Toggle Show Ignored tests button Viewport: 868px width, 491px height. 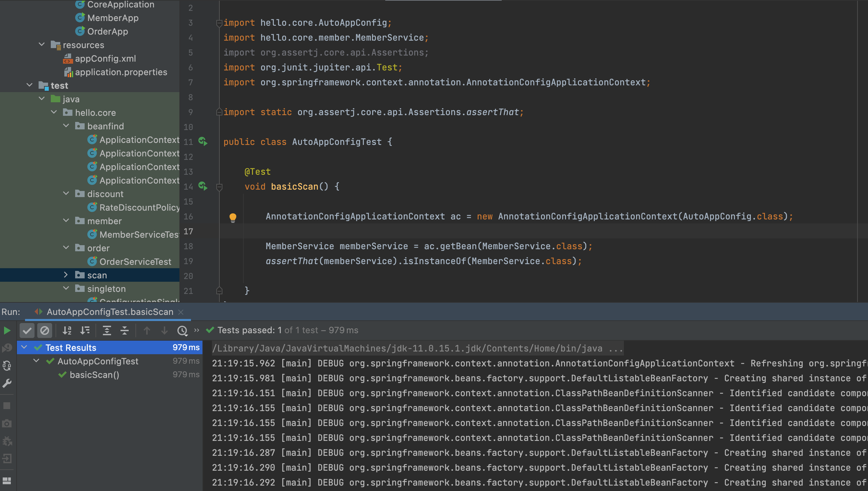(x=44, y=330)
